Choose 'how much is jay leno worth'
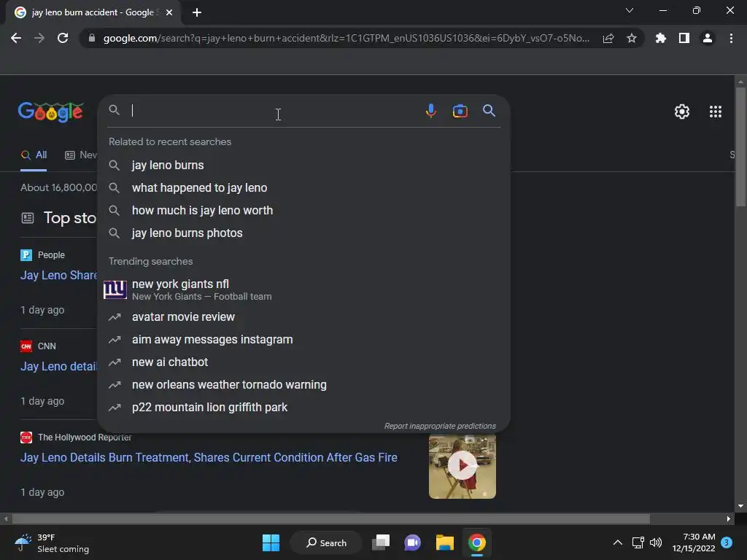Image resolution: width=747 pixels, height=560 pixels. coord(304,211)
